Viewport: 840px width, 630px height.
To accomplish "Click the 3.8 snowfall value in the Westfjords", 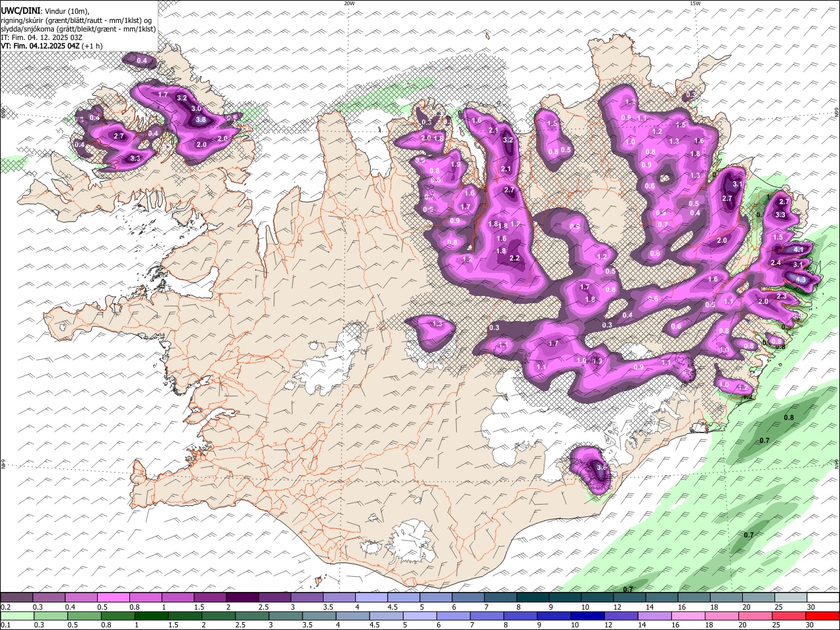I will pyautogui.click(x=201, y=120).
